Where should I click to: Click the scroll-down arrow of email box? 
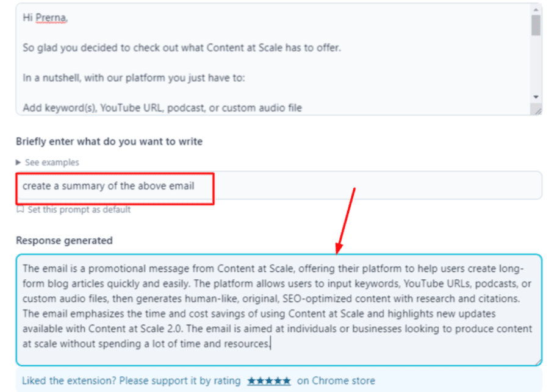(536, 97)
